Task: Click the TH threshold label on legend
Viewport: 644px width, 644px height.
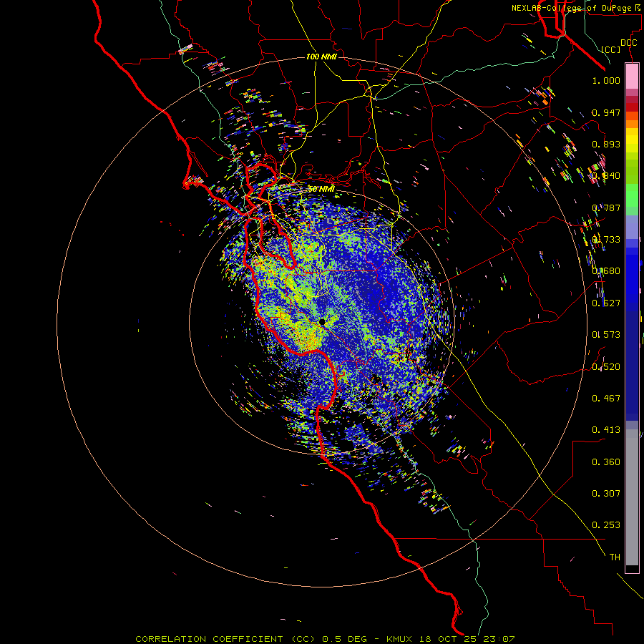Action: 615,557
